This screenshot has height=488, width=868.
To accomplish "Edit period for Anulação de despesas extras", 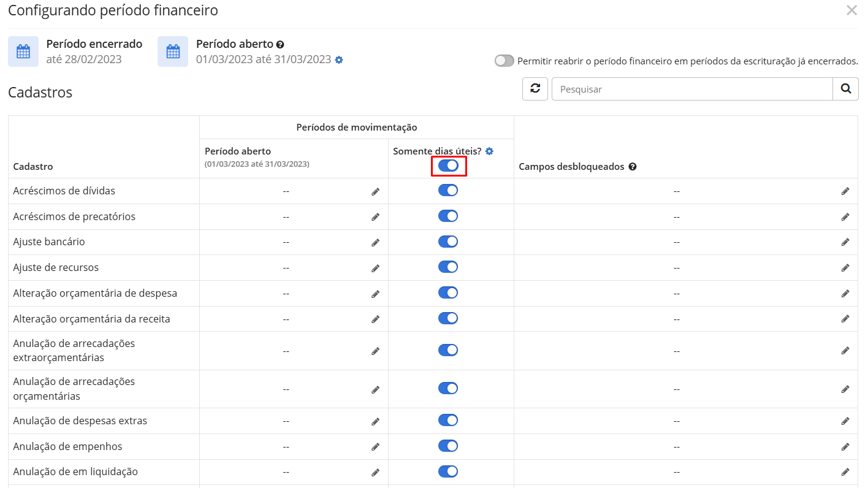I will [375, 421].
